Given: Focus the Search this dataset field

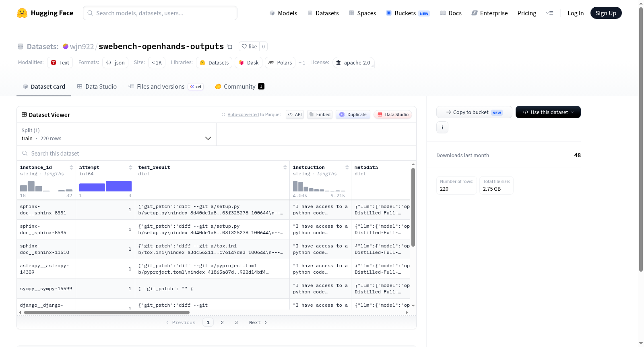Looking at the screenshot, I should 217,153.
